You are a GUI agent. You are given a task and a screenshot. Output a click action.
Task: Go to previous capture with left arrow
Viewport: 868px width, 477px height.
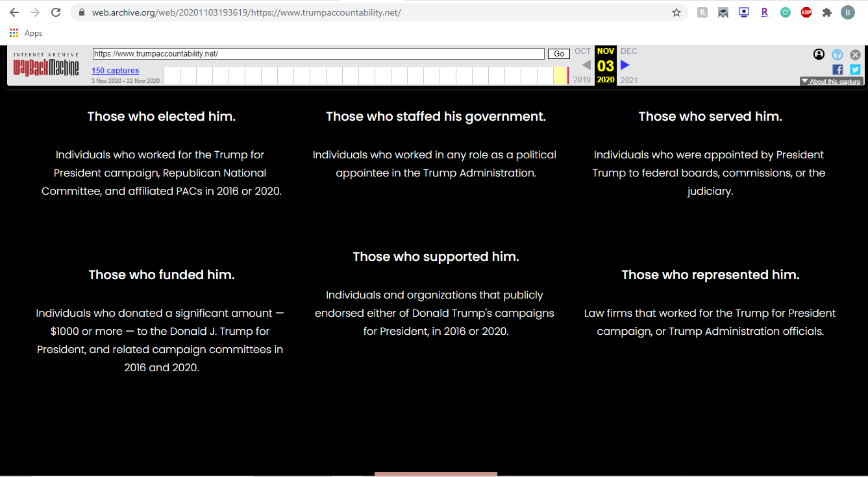pyautogui.click(x=586, y=65)
